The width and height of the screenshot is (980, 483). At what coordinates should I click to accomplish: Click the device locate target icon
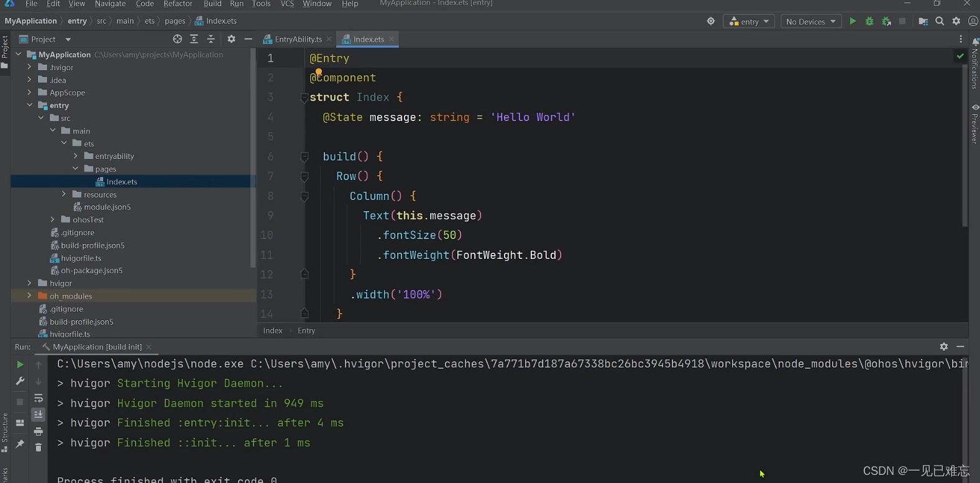click(x=711, y=21)
